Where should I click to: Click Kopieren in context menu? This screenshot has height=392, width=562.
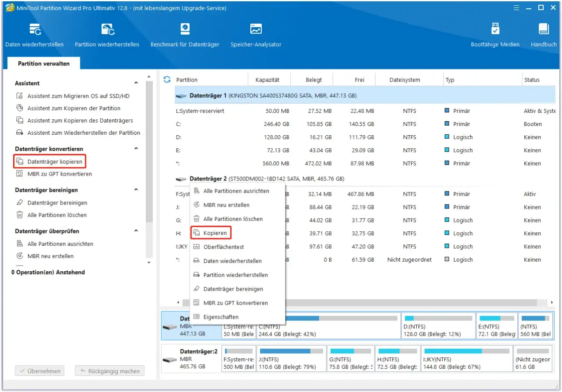tap(211, 233)
